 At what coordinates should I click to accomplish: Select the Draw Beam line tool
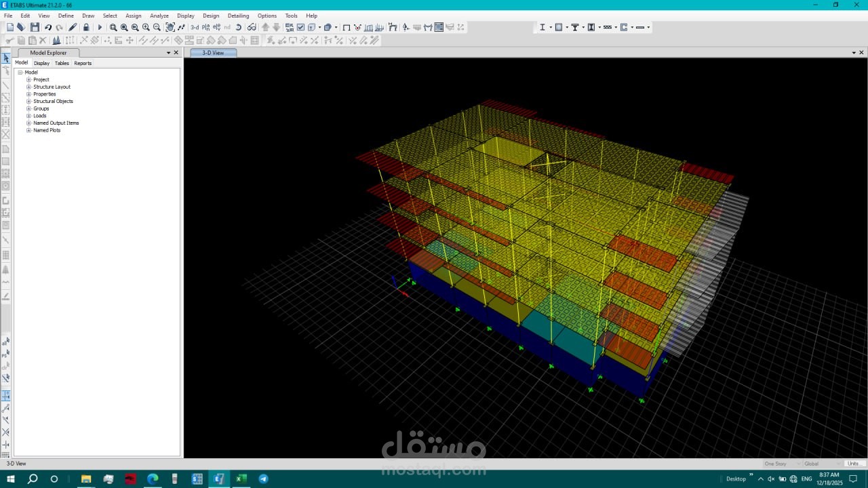[6, 85]
